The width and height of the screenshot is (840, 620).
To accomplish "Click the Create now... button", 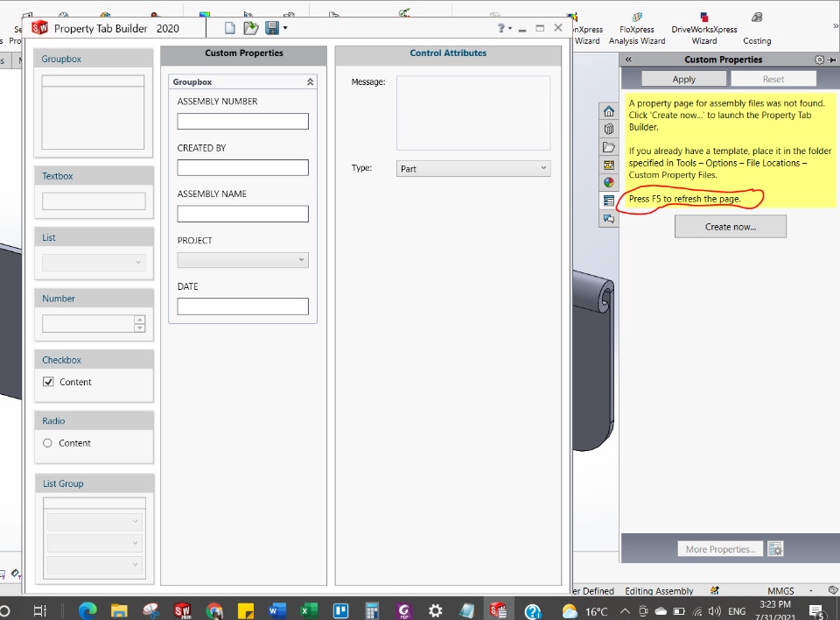I will tap(730, 227).
